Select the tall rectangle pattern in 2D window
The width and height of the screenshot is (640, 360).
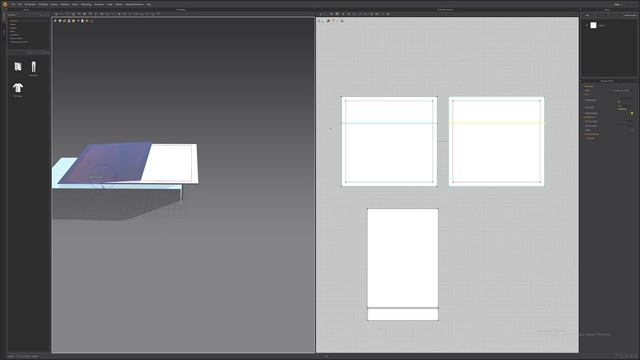(403, 258)
